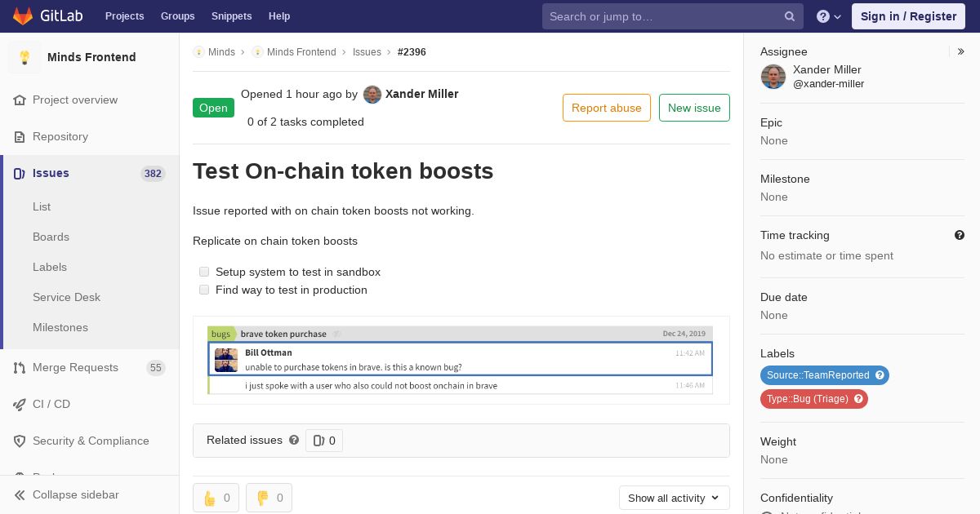
Task: Click help icon on Source::TeamReported label
Action: [880, 375]
